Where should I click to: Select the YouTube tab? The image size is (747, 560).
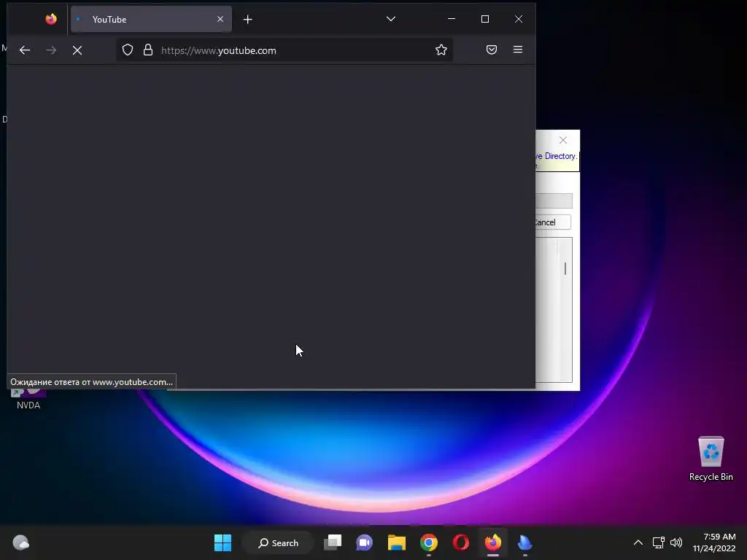pyautogui.click(x=151, y=19)
